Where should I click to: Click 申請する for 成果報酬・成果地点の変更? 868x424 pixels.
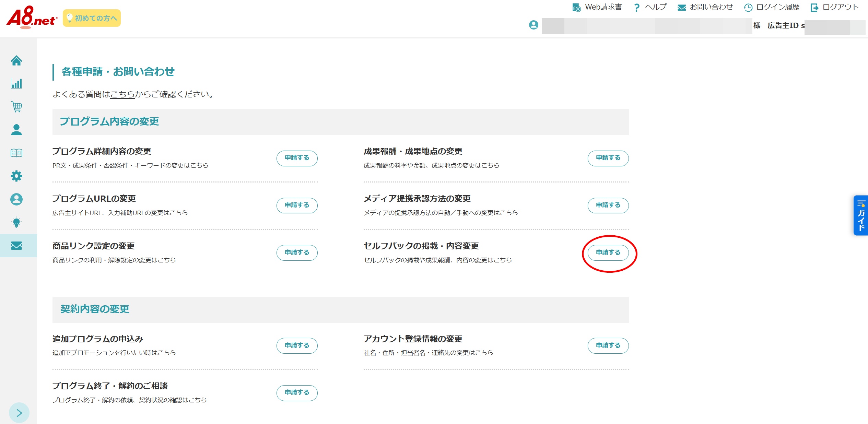(608, 158)
